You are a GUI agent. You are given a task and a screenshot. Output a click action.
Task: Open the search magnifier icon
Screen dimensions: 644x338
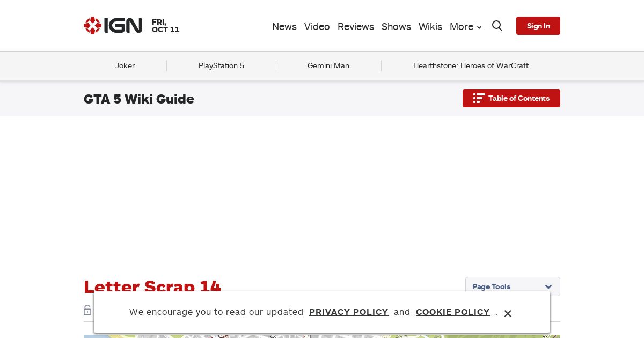pyautogui.click(x=497, y=26)
